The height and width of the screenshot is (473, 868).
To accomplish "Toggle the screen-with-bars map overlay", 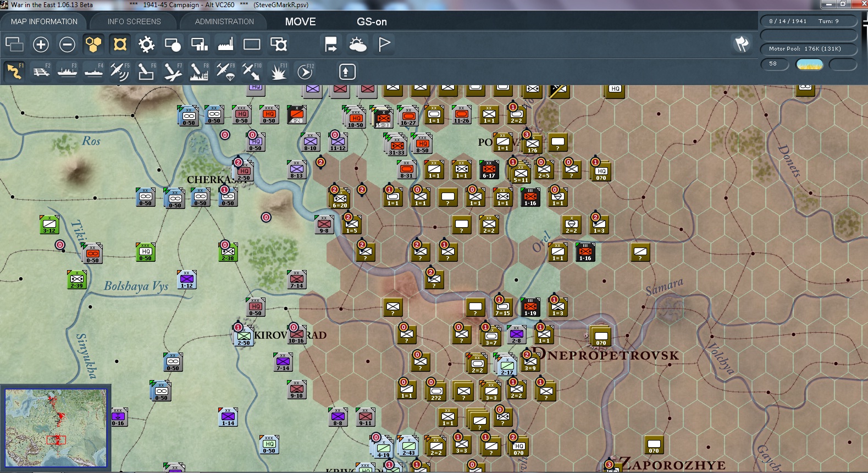I will point(199,44).
